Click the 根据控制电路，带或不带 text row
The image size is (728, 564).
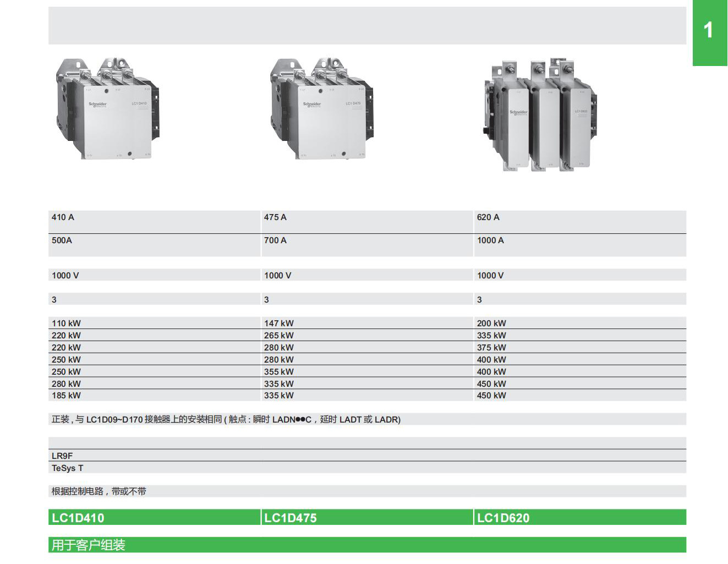[99, 491]
